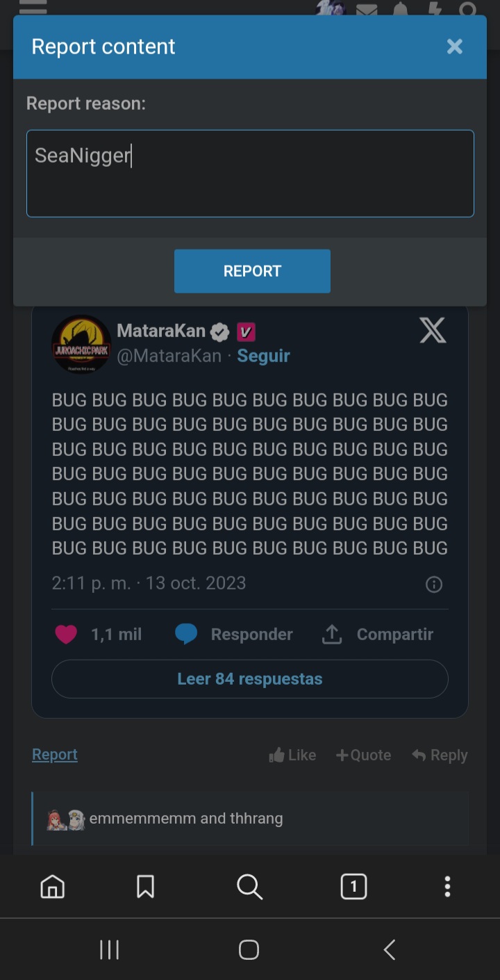The width and height of the screenshot is (500, 980).
Task: Open browser three-dot menu
Action: pos(447,887)
